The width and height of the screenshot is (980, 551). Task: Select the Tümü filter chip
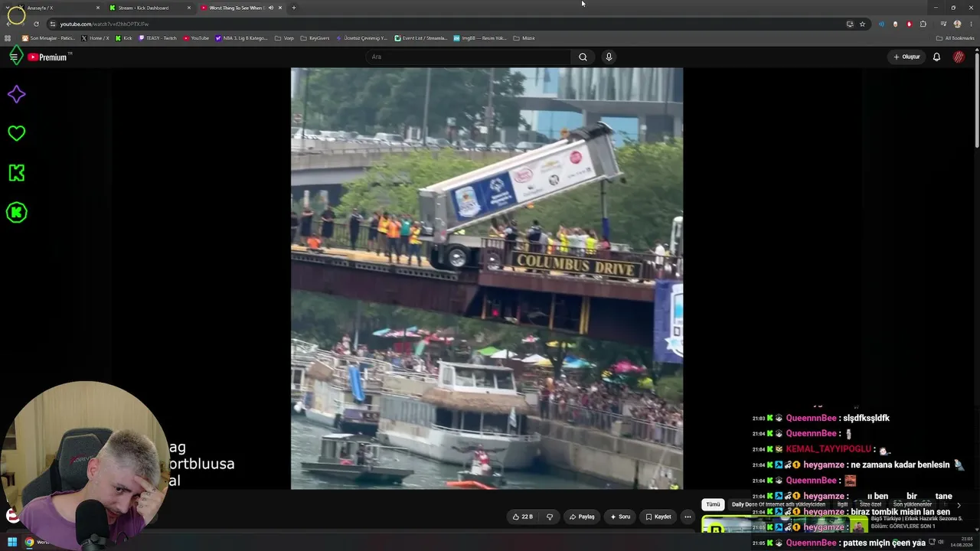pos(713,504)
